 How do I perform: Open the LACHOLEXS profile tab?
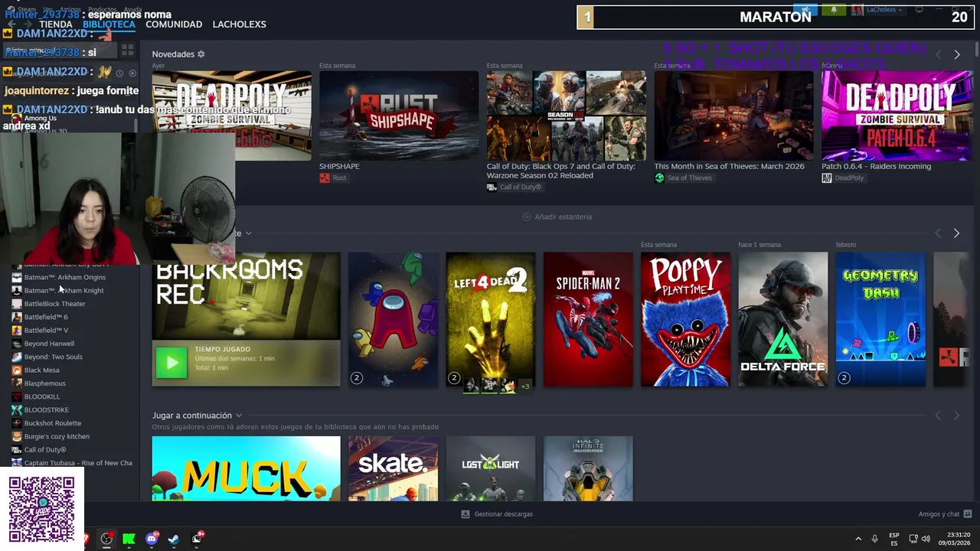point(239,24)
